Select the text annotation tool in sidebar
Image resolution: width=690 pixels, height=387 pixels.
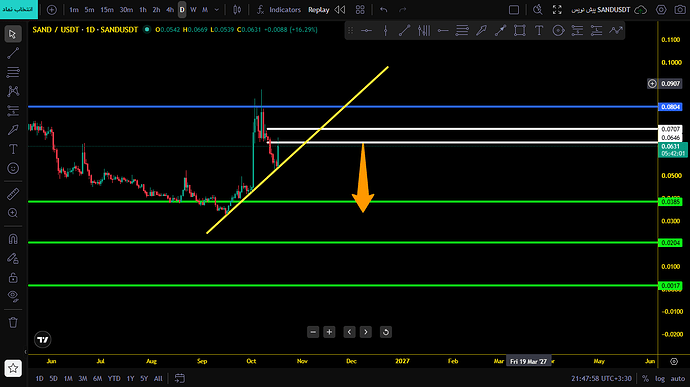coord(13,149)
